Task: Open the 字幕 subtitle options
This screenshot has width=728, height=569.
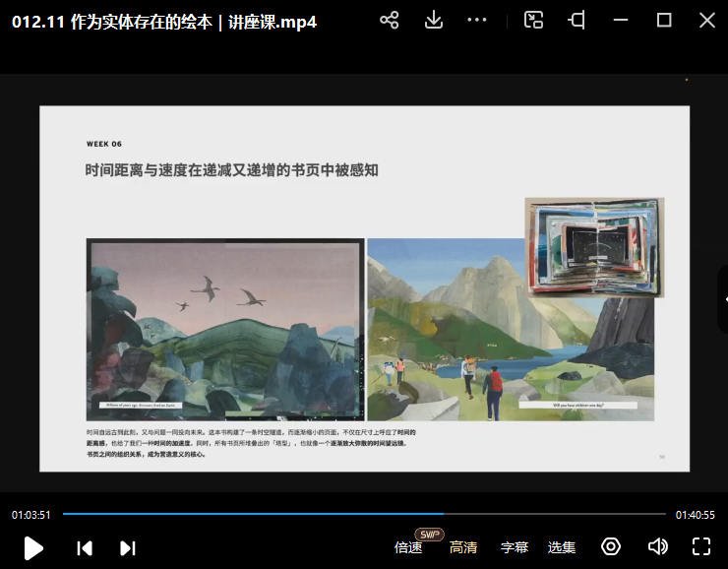Action: 515,547
